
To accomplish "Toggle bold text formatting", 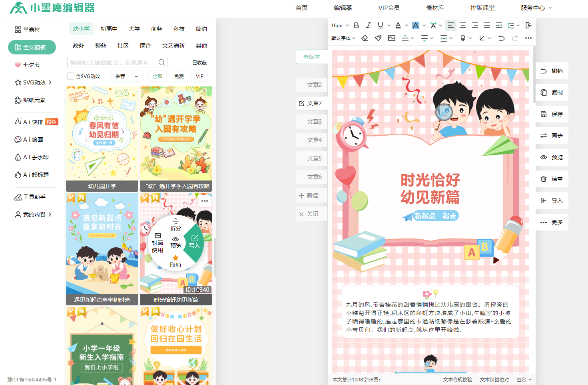I will click(357, 25).
